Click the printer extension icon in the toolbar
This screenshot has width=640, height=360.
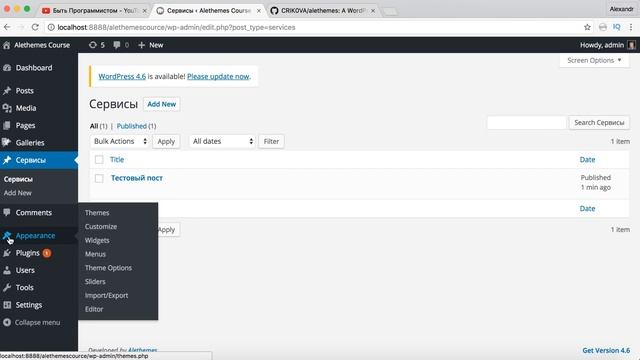point(602,27)
